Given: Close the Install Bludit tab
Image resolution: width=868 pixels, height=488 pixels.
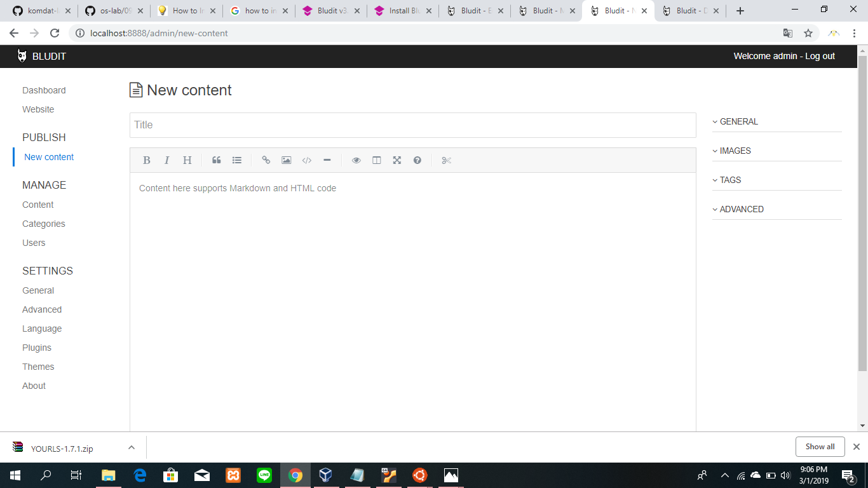Looking at the screenshot, I should pyautogui.click(x=429, y=11).
